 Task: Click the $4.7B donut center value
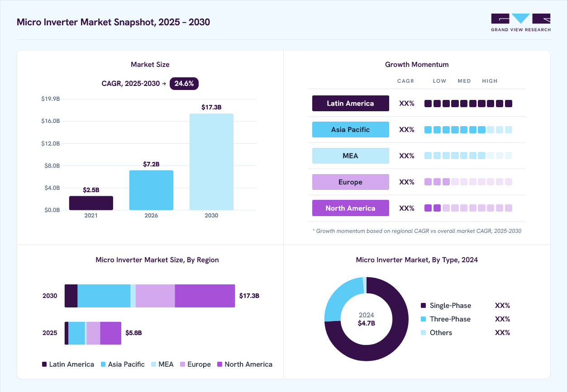click(x=367, y=323)
